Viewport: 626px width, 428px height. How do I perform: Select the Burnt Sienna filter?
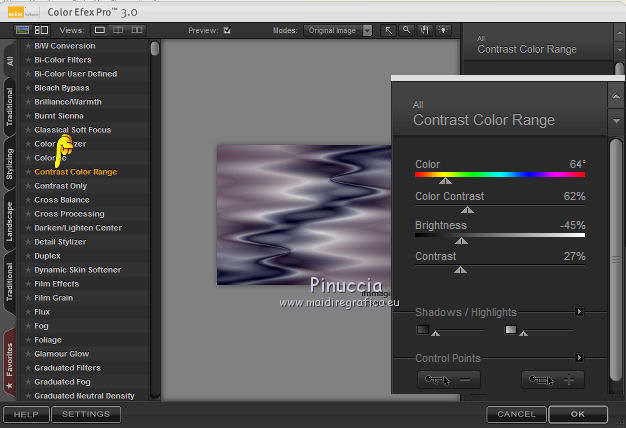tap(59, 116)
